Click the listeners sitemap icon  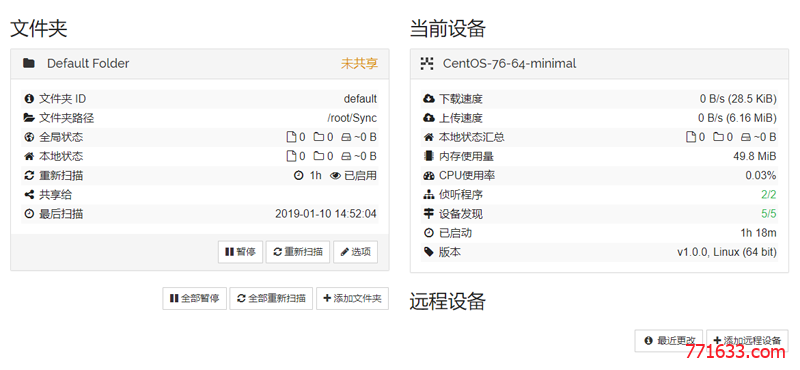[429, 194]
